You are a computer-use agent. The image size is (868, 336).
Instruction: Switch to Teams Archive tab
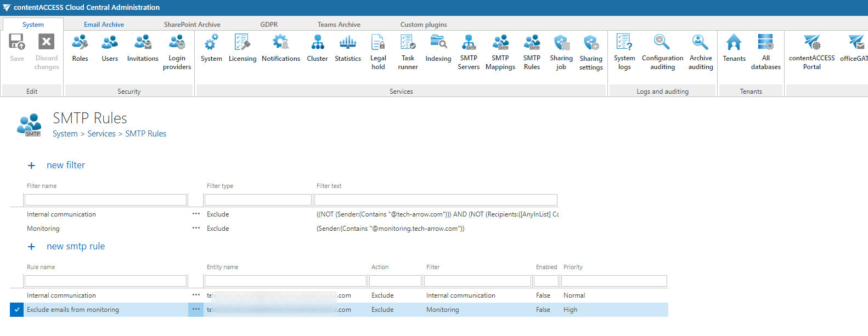pyautogui.click(x=339, y=24)
